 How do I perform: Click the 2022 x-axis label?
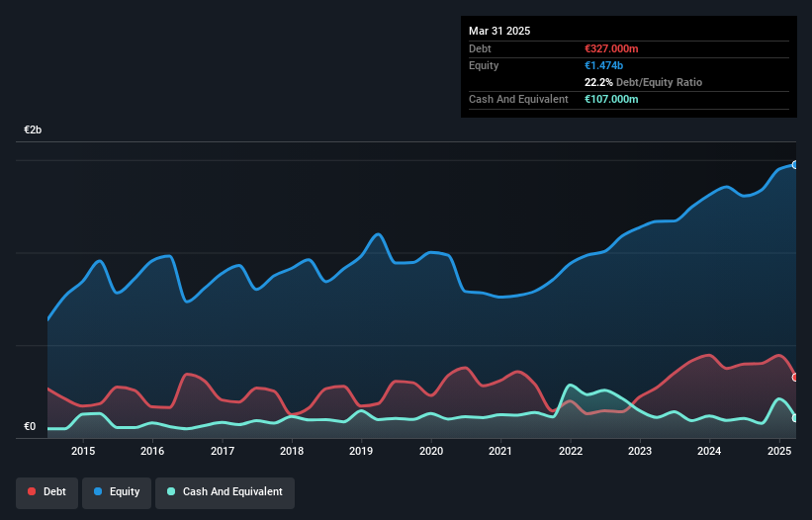coord(570,451)
